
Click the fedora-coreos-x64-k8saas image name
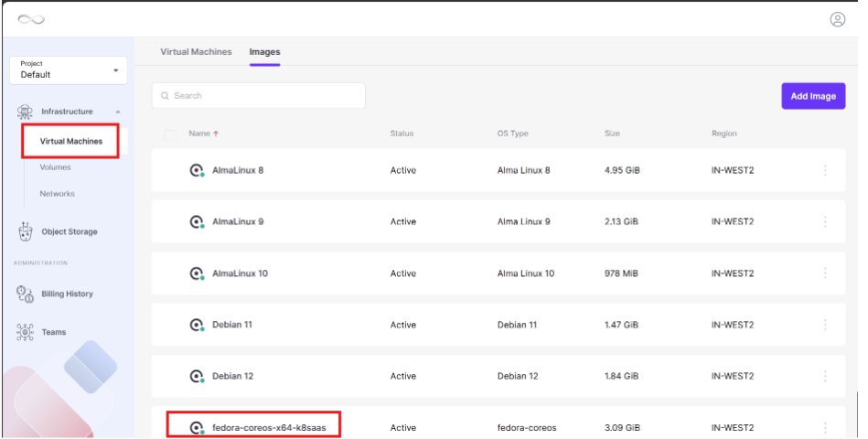pyautogui.click(x=270, y=428)
